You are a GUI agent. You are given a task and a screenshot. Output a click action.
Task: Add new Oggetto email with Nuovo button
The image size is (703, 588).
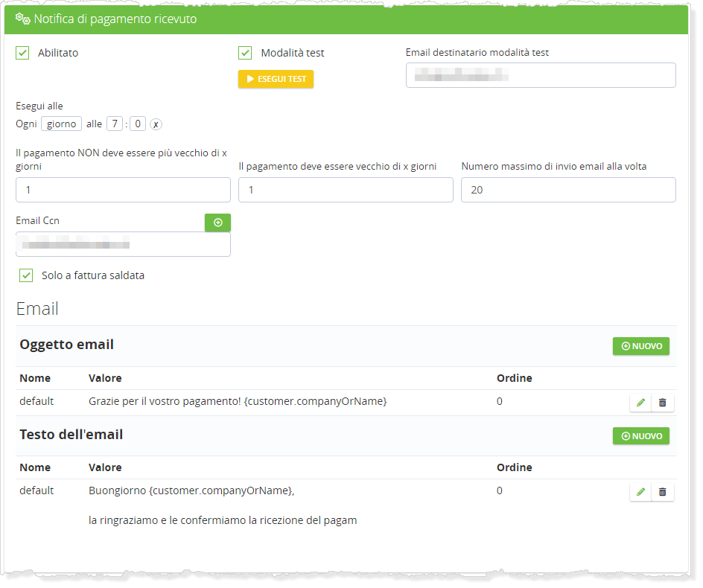[x=640, y=346]
